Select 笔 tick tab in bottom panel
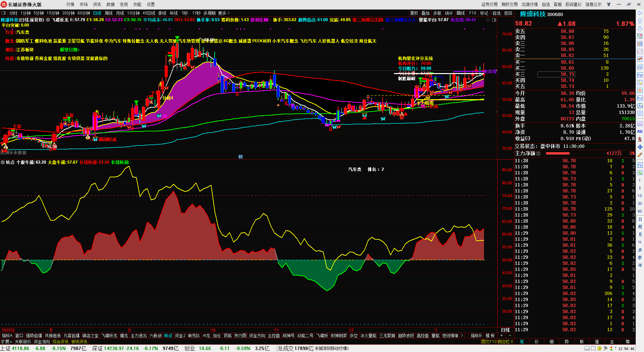Image resolution: width=644 pixels, height=352 pixels. (x=522, y=342)
